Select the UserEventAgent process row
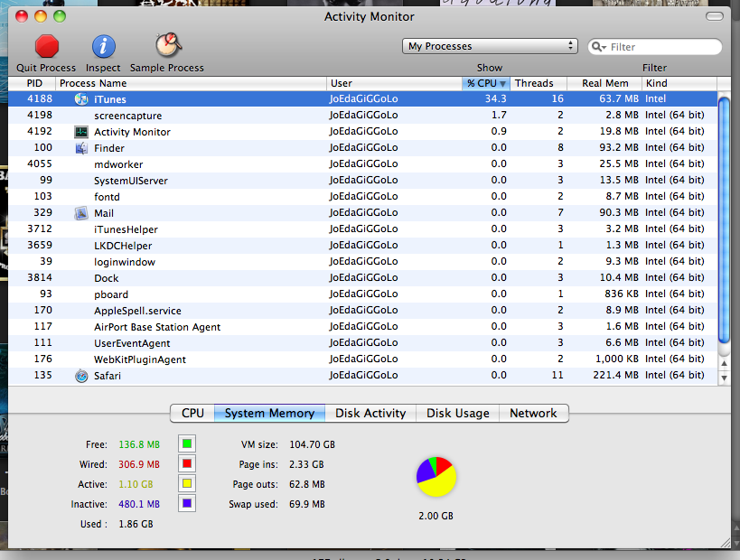The height and width of the screenshot is (560, 740). coord(362,343)
